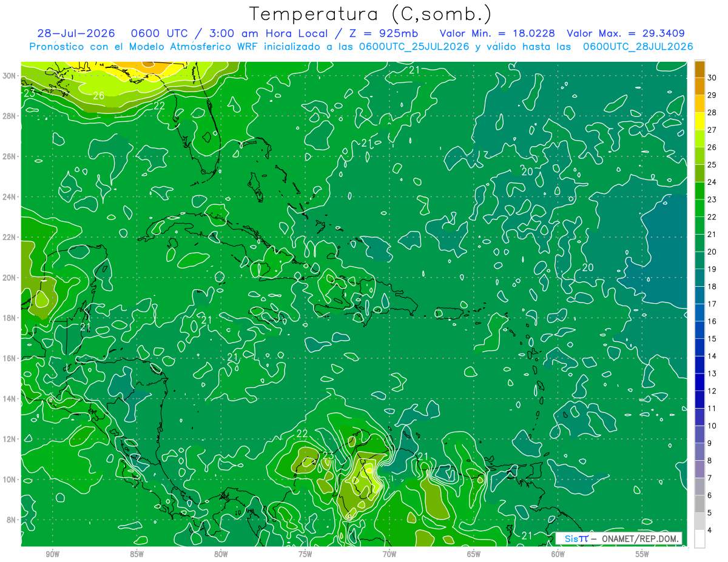This screenshot has height=562, width=728.
Task: Click valid-until time "0600UTC_28JUL2026"
Action: [x=638, y=47]
